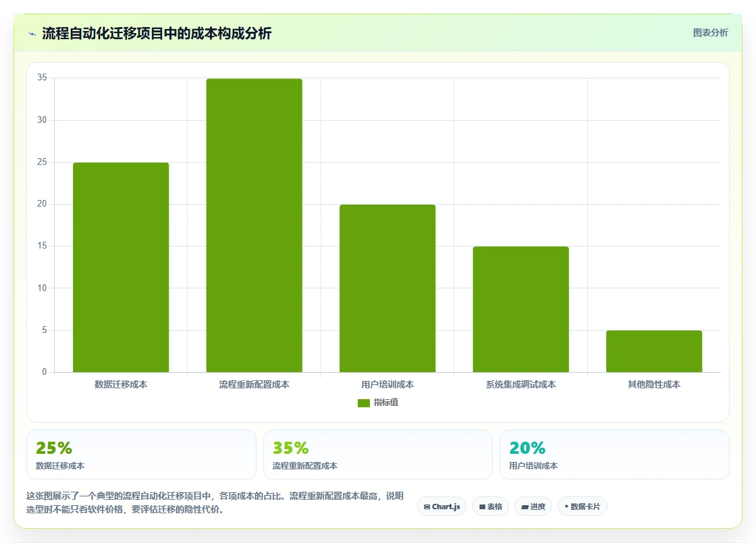Click the 数据迁移成本 card caption
The image size is (756, 543).
pyautogui.click(x=60, y=466)
